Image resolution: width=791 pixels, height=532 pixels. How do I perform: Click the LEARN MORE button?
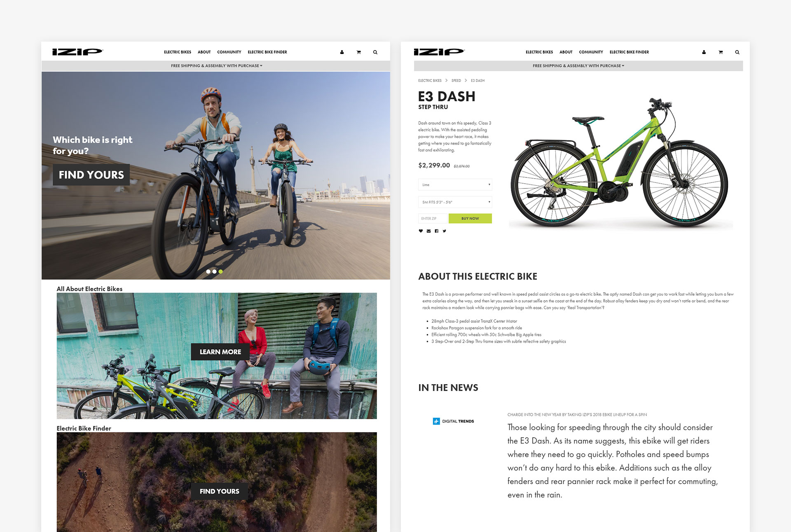[x=220, y=352]
